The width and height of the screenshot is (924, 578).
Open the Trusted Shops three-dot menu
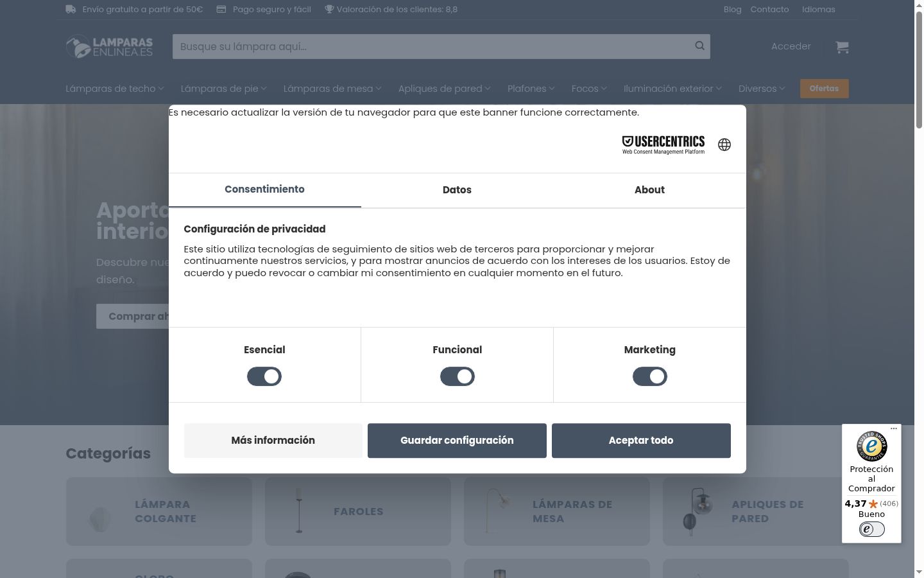tap(893, 428)
